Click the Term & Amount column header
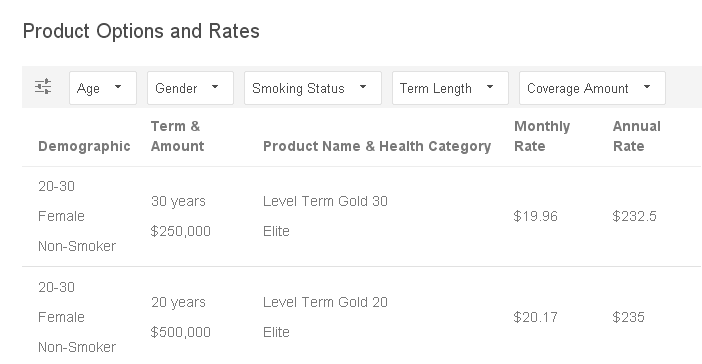 pos(177,136)
